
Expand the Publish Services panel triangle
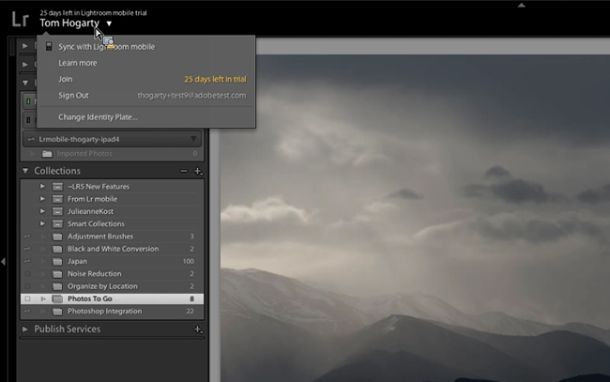pyautogui.click(x=25, y=329)
